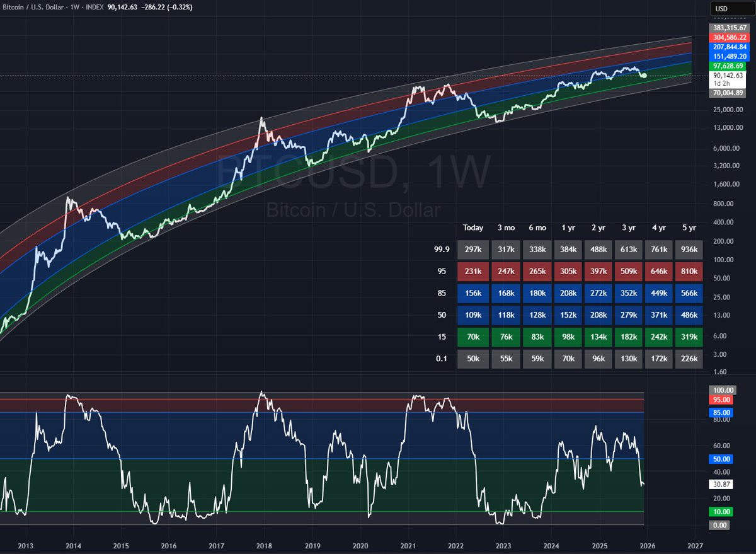Image resolution: width=756 pixels, height=554 pixels.
Task: Click the green 10.00 oscillator level label
Action: 721,511
